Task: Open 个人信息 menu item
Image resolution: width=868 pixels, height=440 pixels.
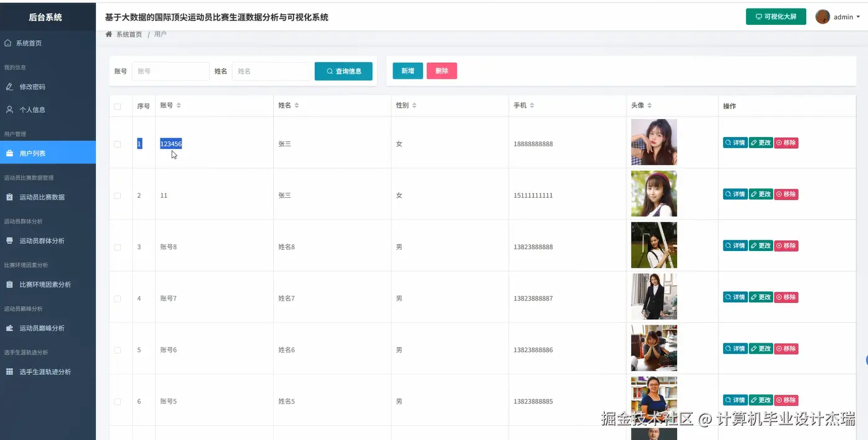Action: 48,110
